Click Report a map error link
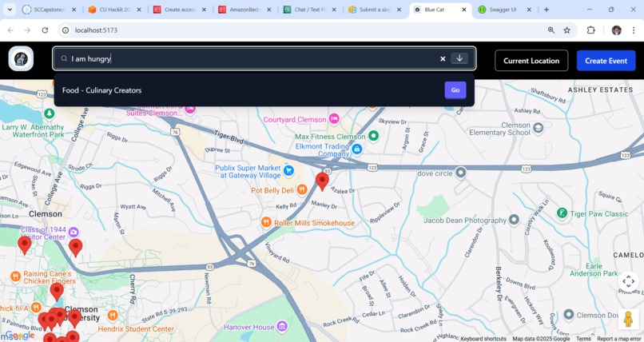Image resolution: width=644 pixels, height=342 pixels. (x=619, y=339)
